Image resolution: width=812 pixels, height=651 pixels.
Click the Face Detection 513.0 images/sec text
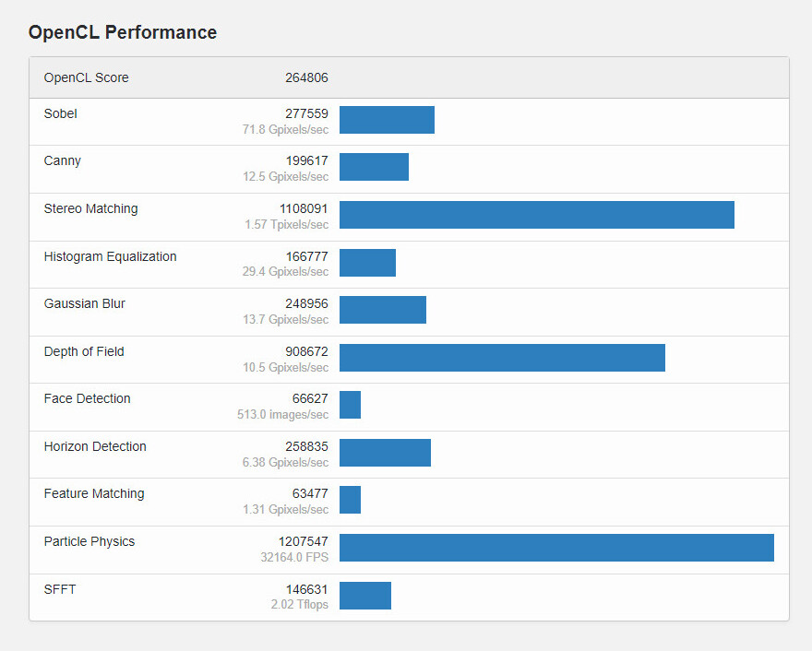point(282,414)
